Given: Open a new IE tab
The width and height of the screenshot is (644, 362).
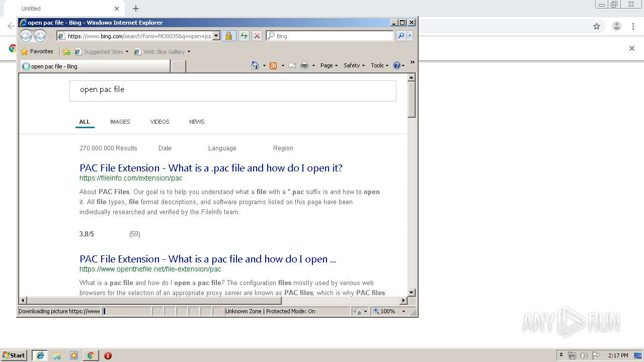Looking at the screenshot, I should coord(179,66).
